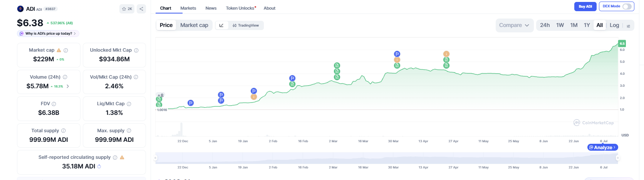The image size is (644, 180).
Task: Expand the +8 grouped event markers
Action: click(x=160, y=95)
